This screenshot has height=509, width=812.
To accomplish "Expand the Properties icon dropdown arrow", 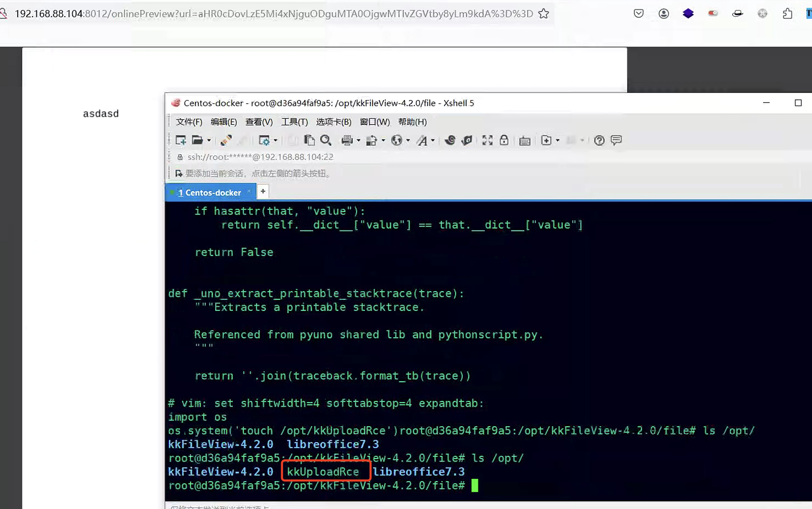I will click(x=276, y=141).
